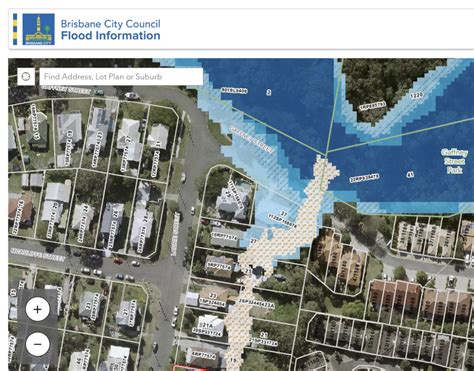The image size is (474, 371).
Task: Click house number 19 near overland flow
Action: coord(233,360)
